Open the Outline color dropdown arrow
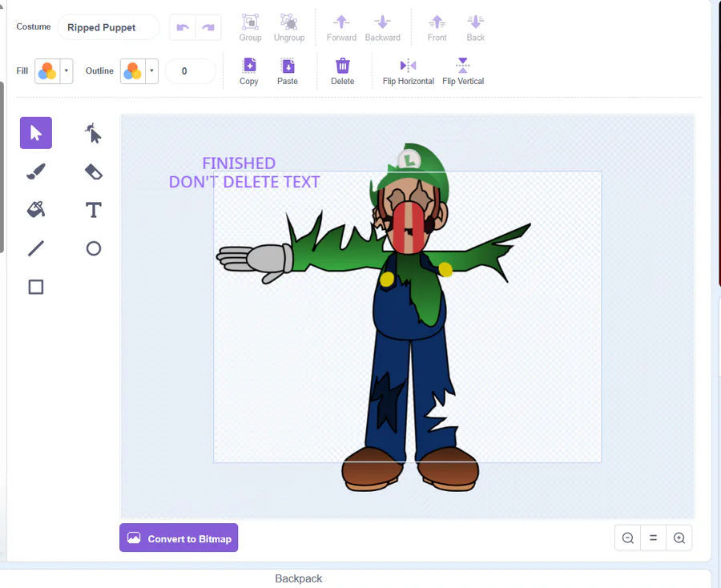 coord(151,70)
